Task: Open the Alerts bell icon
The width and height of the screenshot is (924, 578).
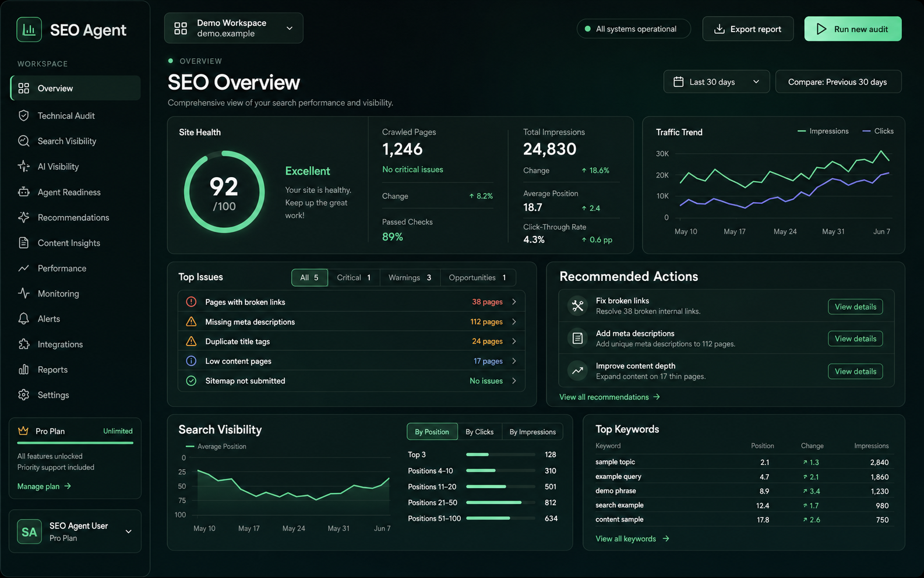Action: point(24,319)
